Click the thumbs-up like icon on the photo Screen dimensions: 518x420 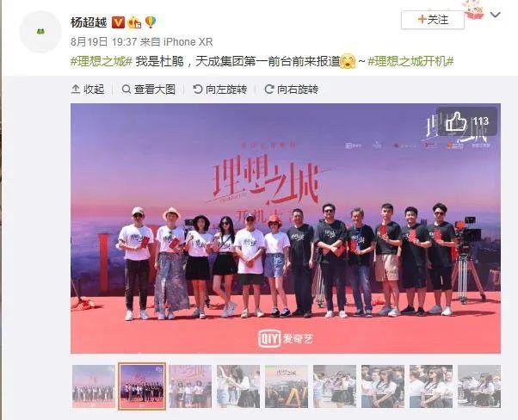point(456,121)
